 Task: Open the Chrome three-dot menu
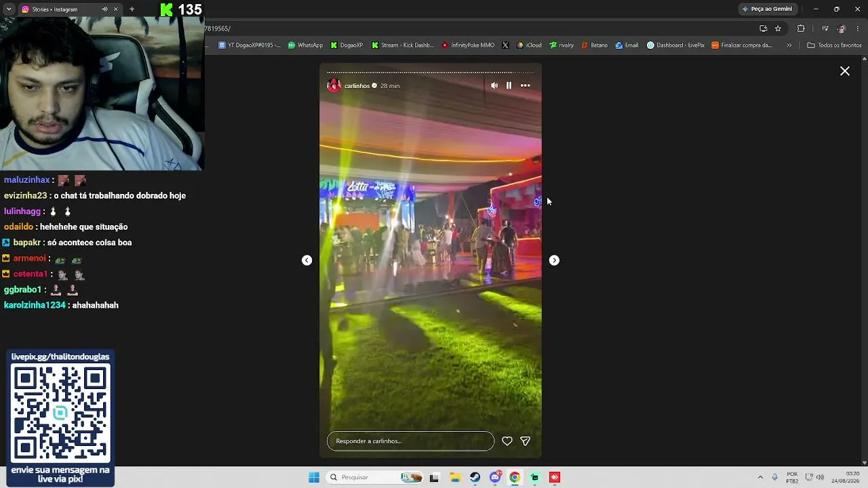pyautogui.click(x=859, y=28)
